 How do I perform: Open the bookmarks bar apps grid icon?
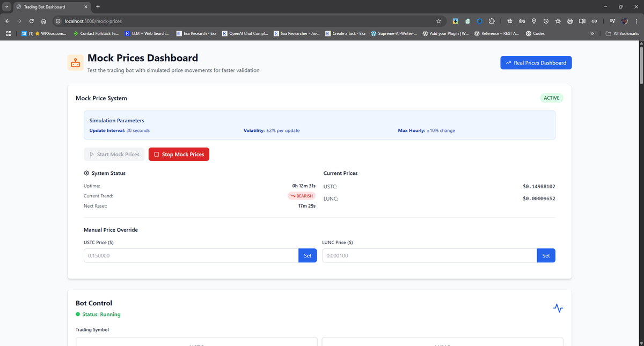click(9, 33)
